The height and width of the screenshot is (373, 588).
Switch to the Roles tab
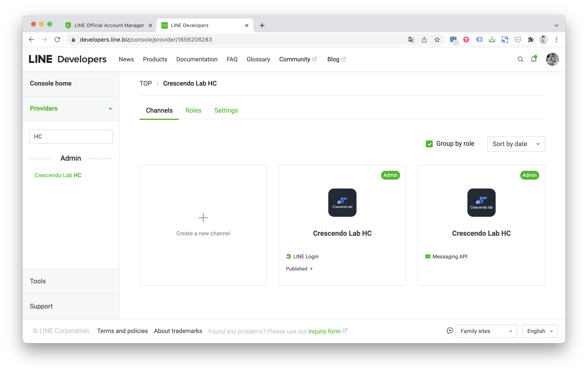click(193, 110)
